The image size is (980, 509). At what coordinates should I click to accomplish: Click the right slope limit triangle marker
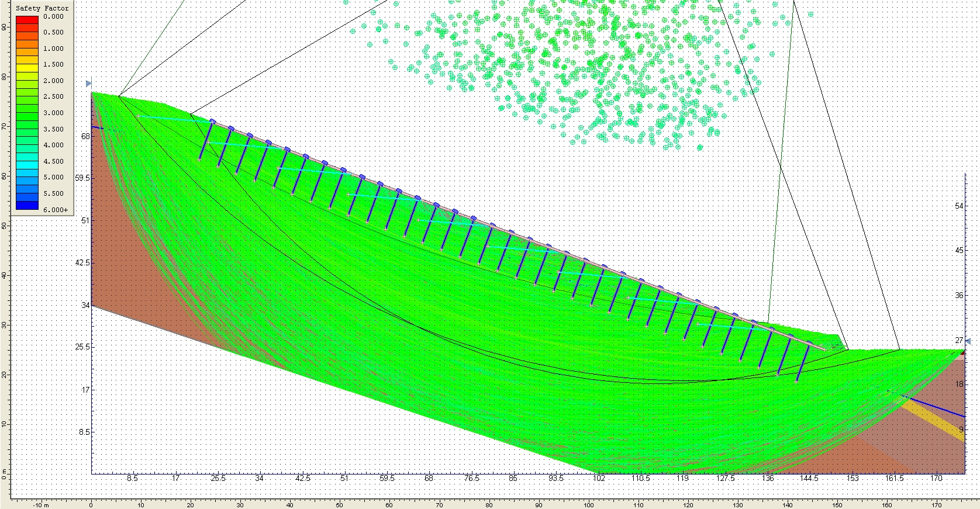(968, 341)
